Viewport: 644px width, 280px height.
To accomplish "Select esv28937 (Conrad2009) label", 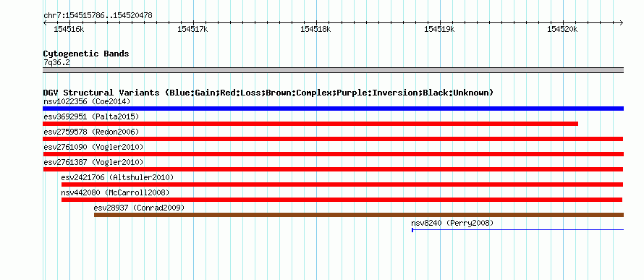I will coord(139,208).
